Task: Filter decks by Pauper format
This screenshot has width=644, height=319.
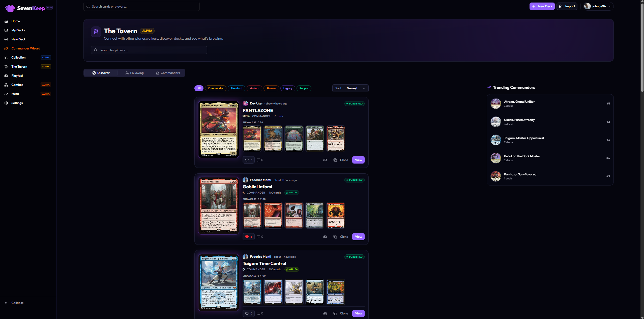Action: pyautogui.click(x=304, y=88)
